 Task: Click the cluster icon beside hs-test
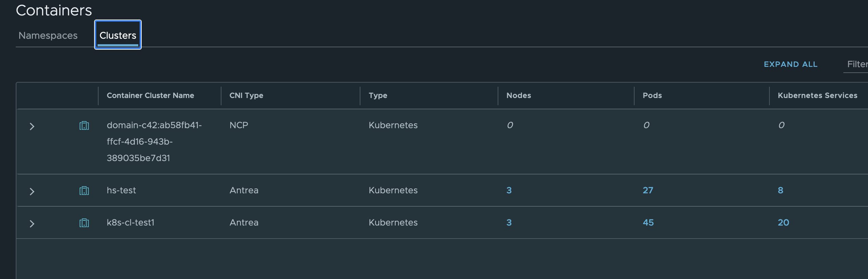[84, 191]
